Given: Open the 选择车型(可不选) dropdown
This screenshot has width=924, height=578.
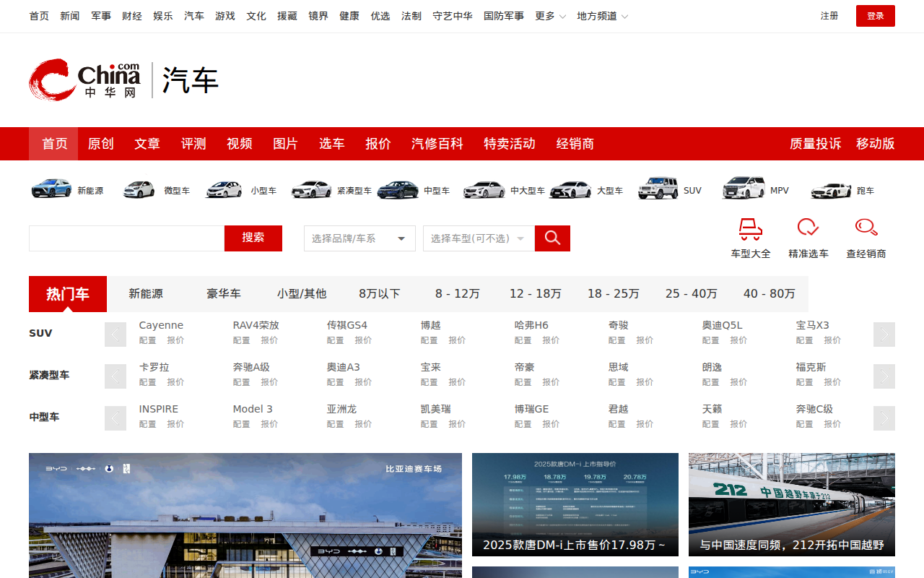Looking at the screenshot, I should pos(479,238).
